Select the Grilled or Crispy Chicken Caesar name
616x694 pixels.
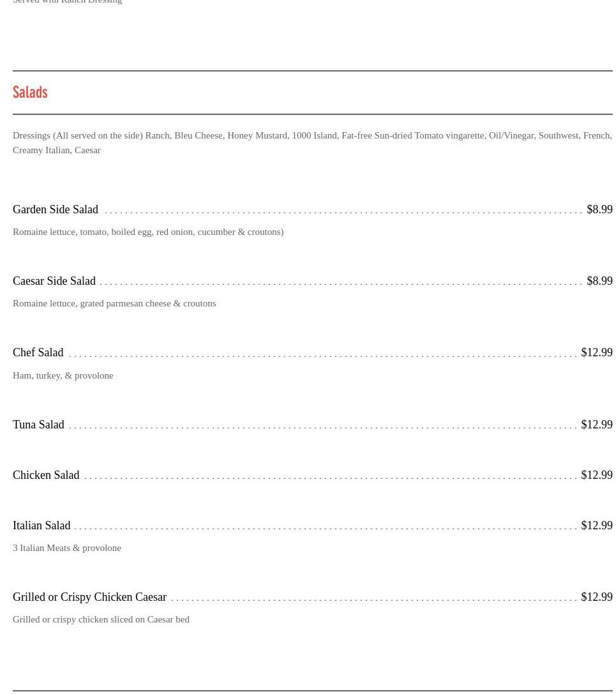coord(90,597)
